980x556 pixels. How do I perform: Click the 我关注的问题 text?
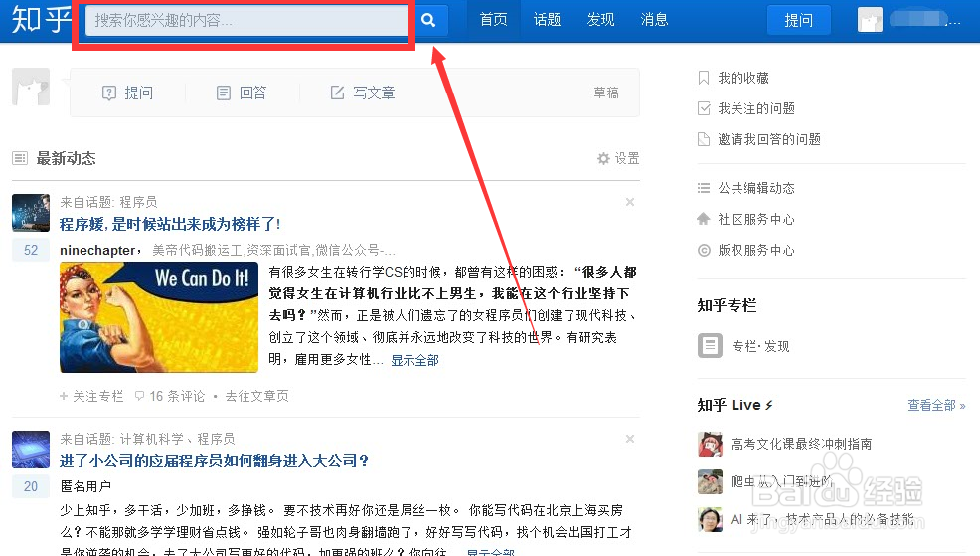[x=756, y=108]
